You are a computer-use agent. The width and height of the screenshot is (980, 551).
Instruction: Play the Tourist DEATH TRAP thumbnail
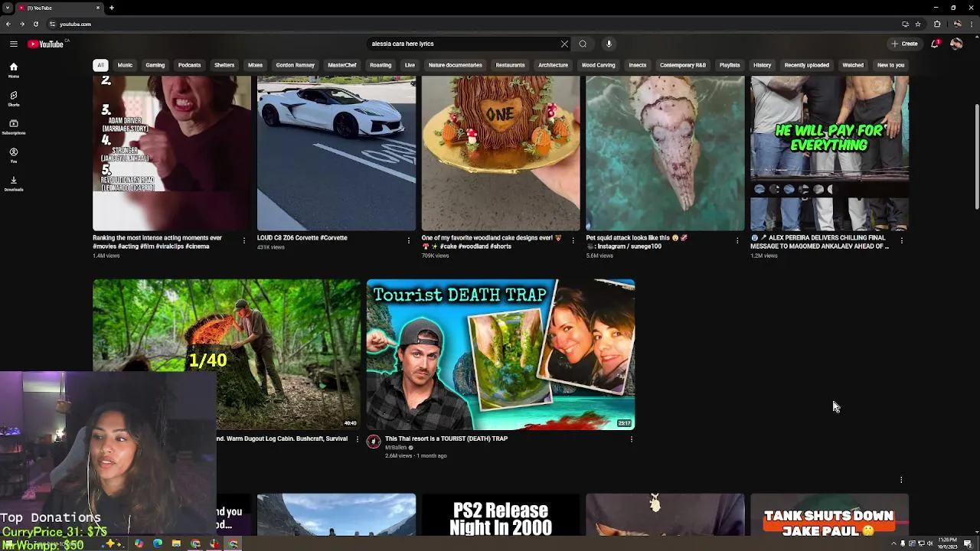pos(501,354)
